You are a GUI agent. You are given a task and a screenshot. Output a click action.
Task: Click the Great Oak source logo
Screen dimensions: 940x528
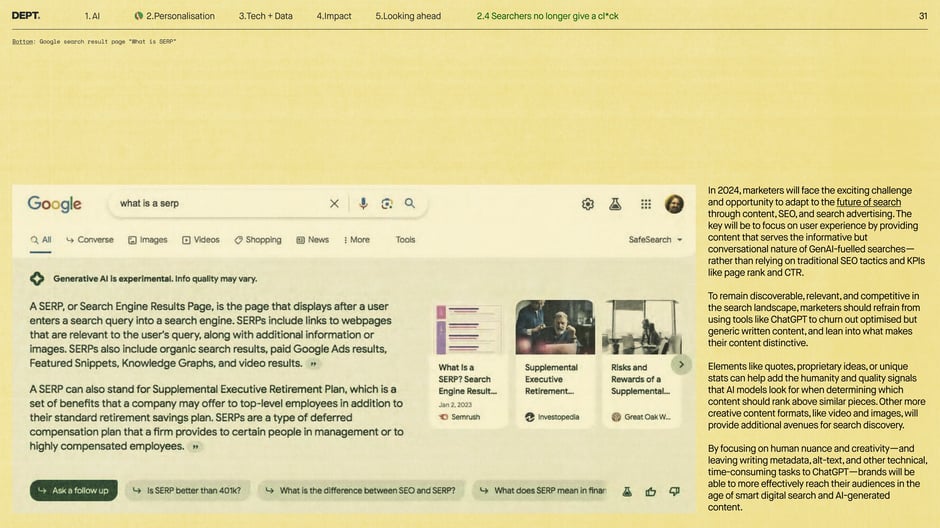pyautogui.click(x=616, y=417)
